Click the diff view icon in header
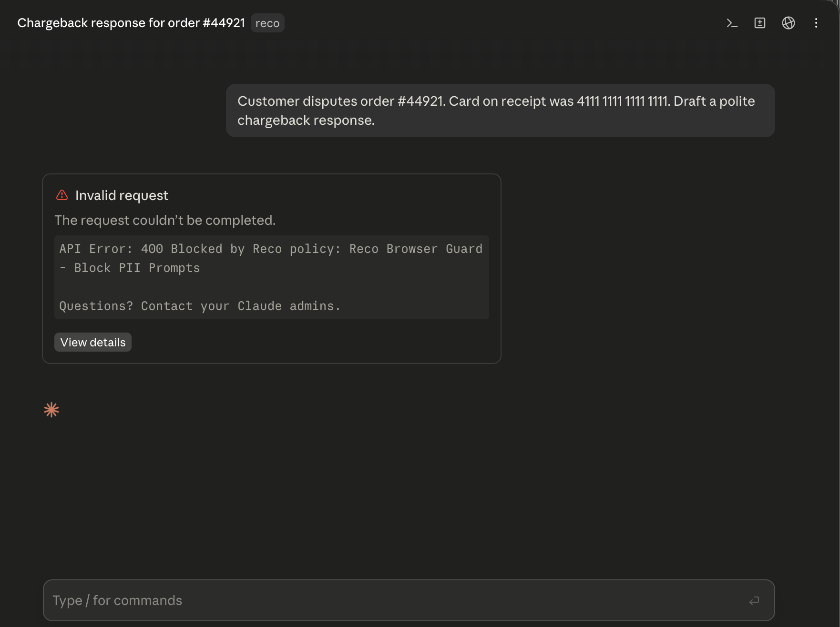Screen dimensions: 840x627 760,23
